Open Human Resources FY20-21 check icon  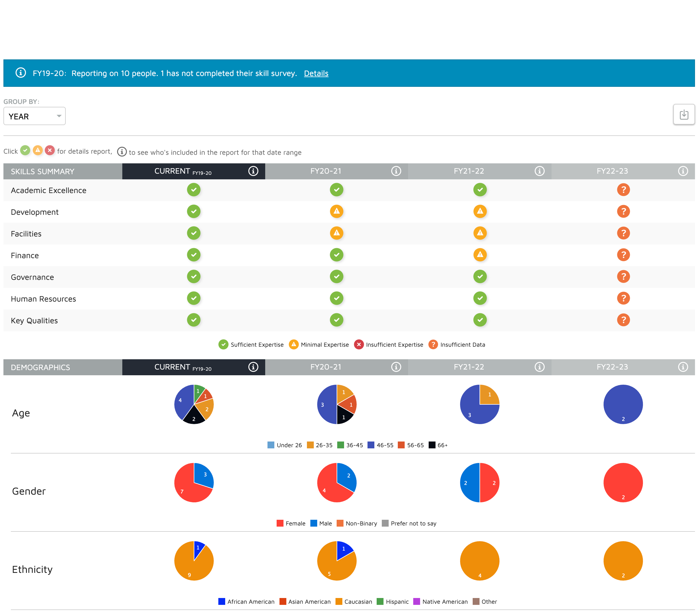click(x=337, y=298)
